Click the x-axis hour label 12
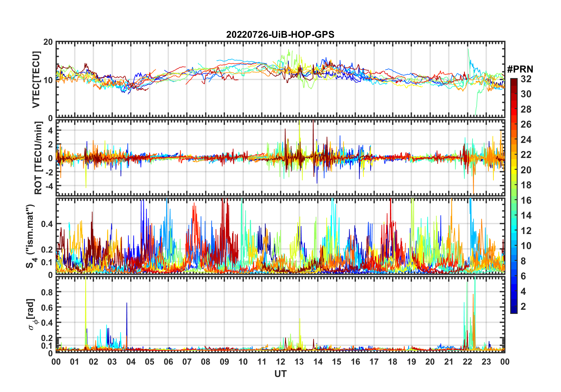 click(280, 362)
